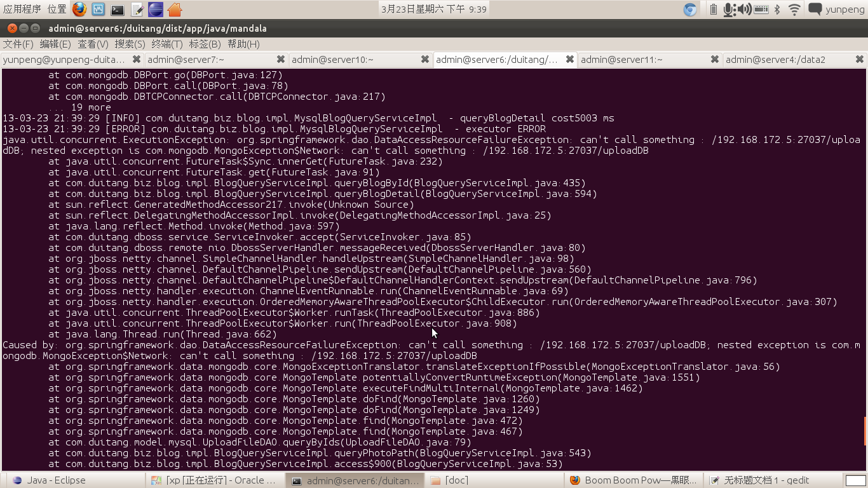Image resolution: width=868 pixels, height=488 pixels.
Task: Open the Bluetooth indicator menu
Action: pyautogui.click(x=777, y=10)
